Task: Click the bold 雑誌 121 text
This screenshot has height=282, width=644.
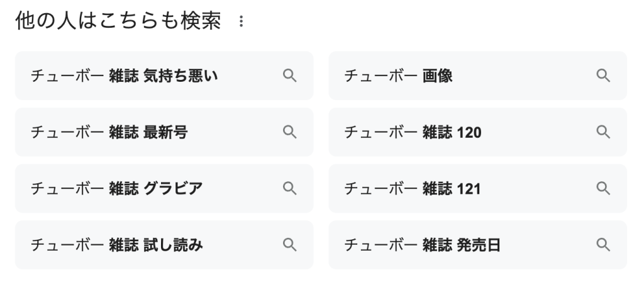Action: point(452,188)
